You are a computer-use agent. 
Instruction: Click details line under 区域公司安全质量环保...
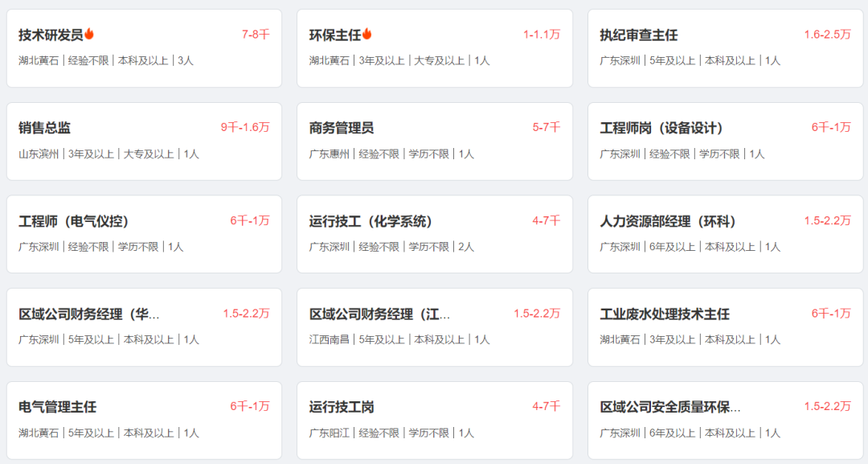[x=690, y=433]
